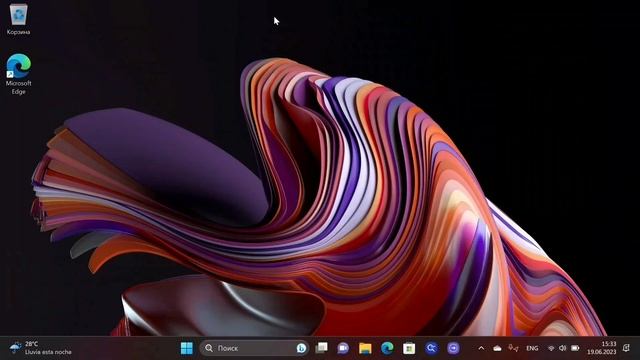Image resolution: width=640 pixels, height=360 pixels.
Task: Open weather widget showing 28°C
Action: pos(40,348)
